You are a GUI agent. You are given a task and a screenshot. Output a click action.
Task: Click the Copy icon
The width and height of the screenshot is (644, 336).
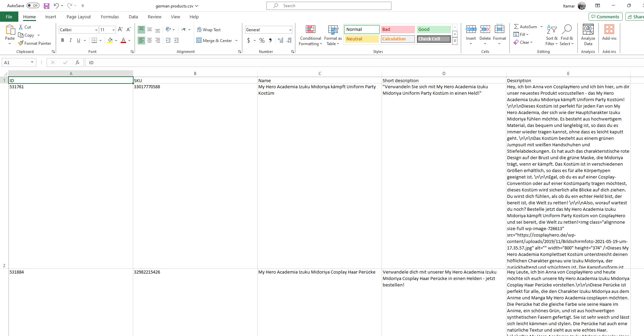(x=21, y=35)
